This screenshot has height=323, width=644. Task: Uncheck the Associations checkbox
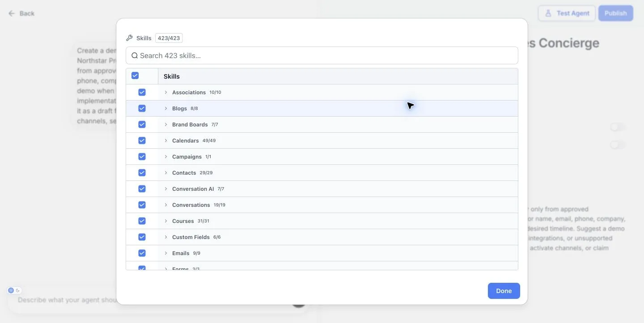point(142,92)
